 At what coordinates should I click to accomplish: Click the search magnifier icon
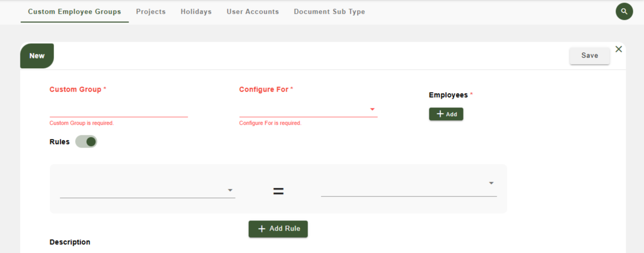point(624,11)
